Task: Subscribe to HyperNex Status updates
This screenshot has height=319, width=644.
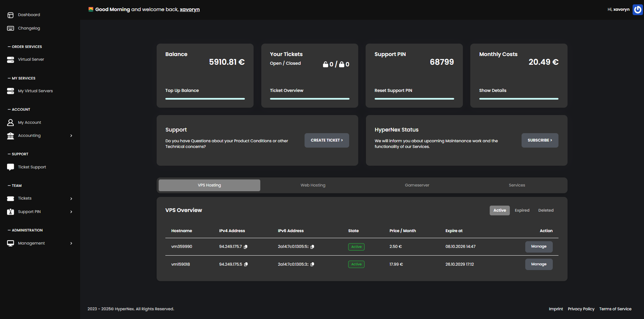Action: 540,140
